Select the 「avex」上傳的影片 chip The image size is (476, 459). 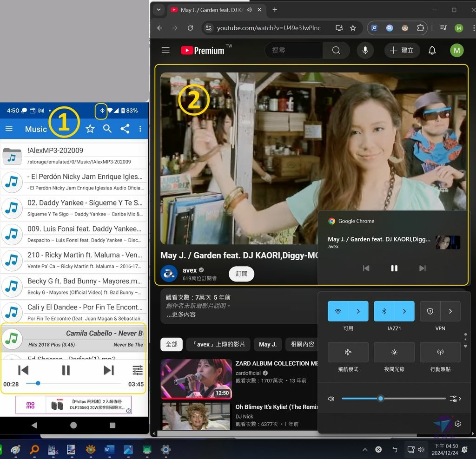[x=218, y=344]
